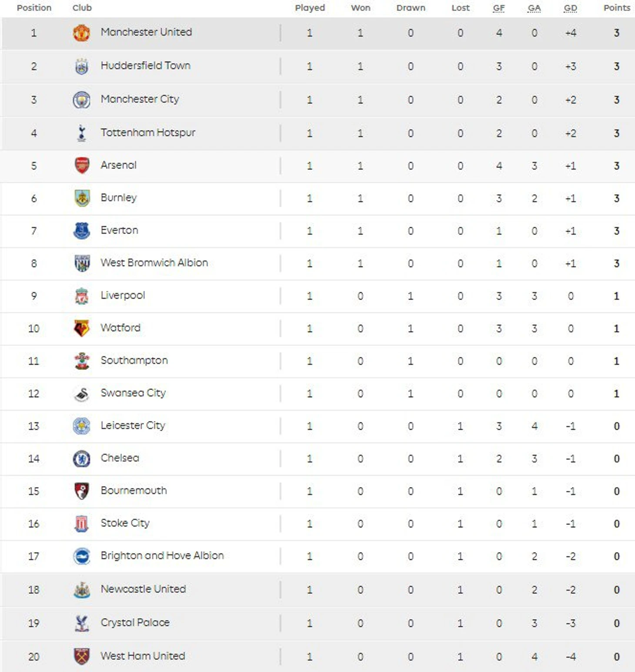
Task: Click the Tottenham Hotspur cockerel logo
Action: pos(81,133)
